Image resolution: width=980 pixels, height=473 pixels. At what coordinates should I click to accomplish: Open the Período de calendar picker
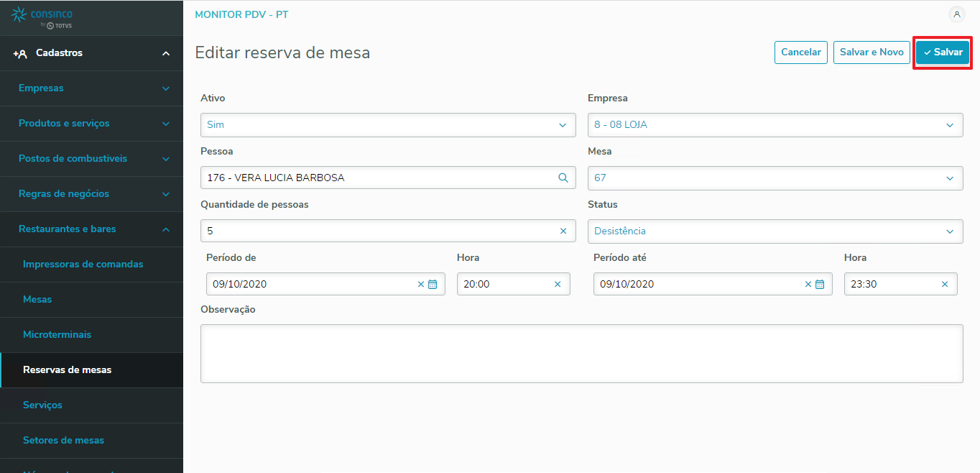point(433,285)
